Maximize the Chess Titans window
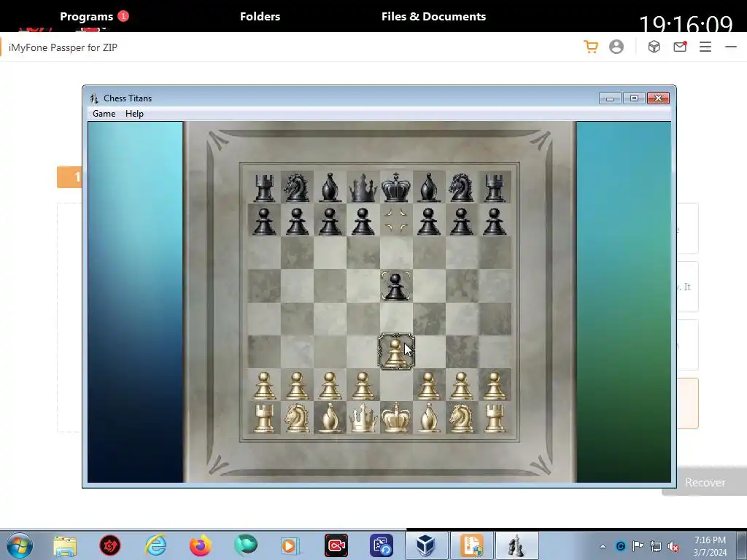This screenshot has height=560, width=747. click(x=634, y=98)
